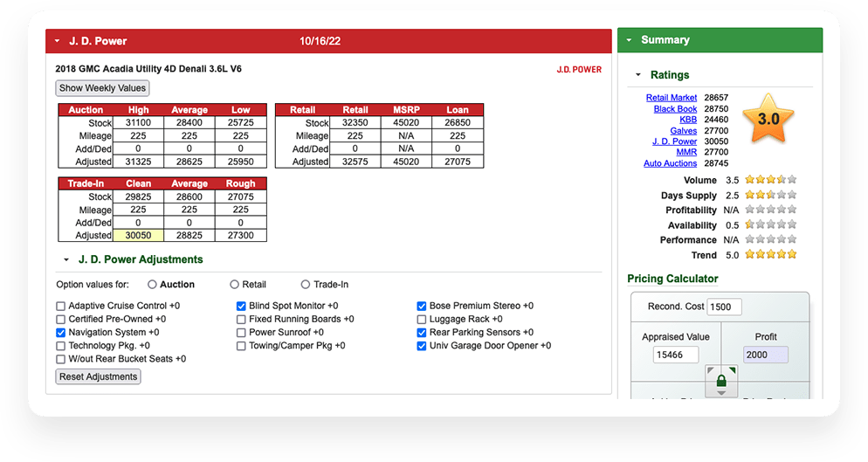Viewport: 868px width, 462px height.
Task: Click the Reset Adjustments button
Action: pyautogui.click(x=98, y=376)
